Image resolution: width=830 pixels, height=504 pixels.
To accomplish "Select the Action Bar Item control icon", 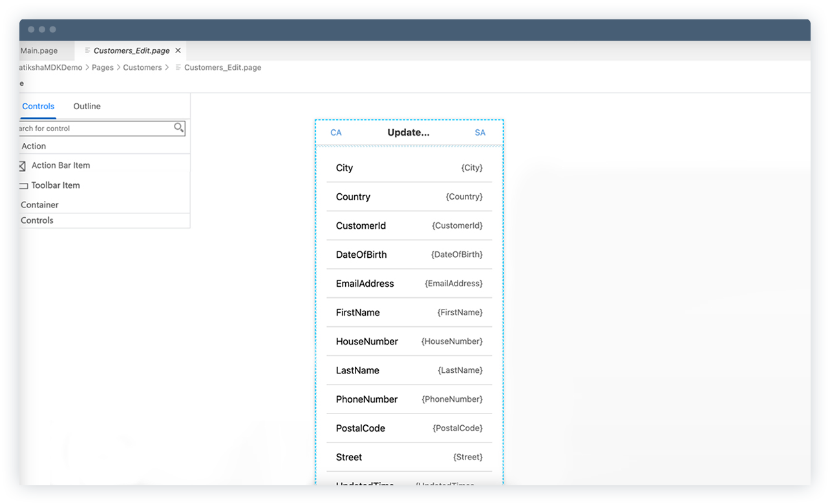I will point(22,165).
